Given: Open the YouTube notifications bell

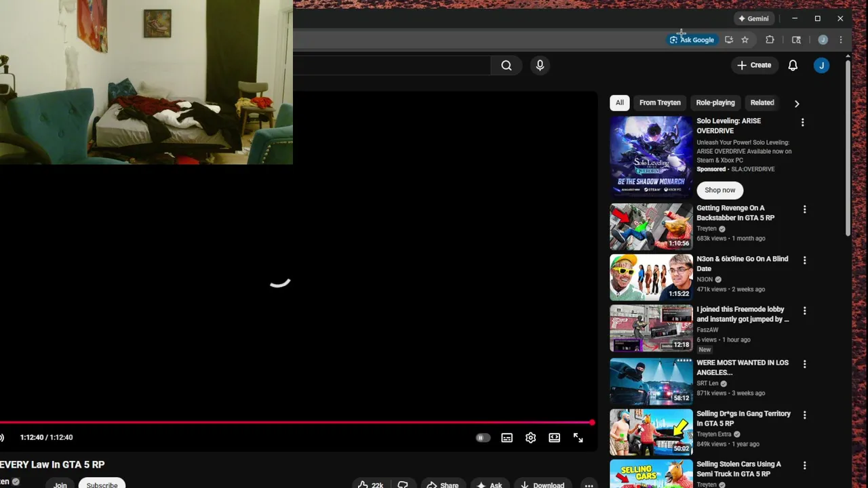Looking at the screenshot, I should click(x=793, y=65).
